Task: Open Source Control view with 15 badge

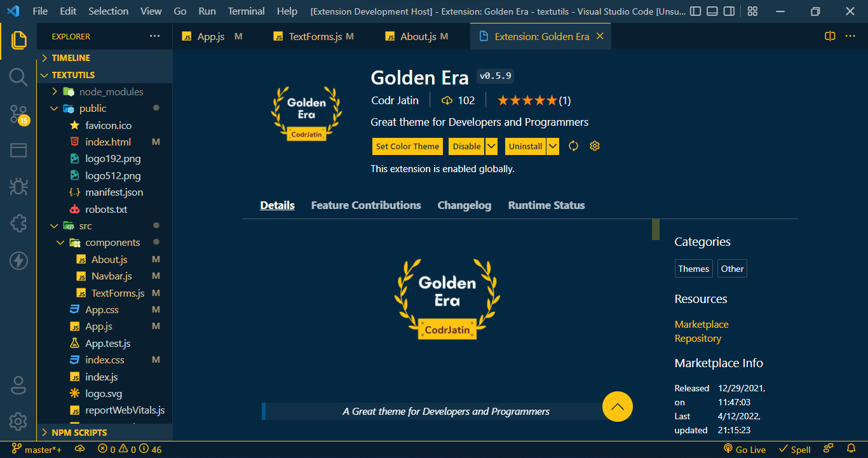Action: pos(18,114)
